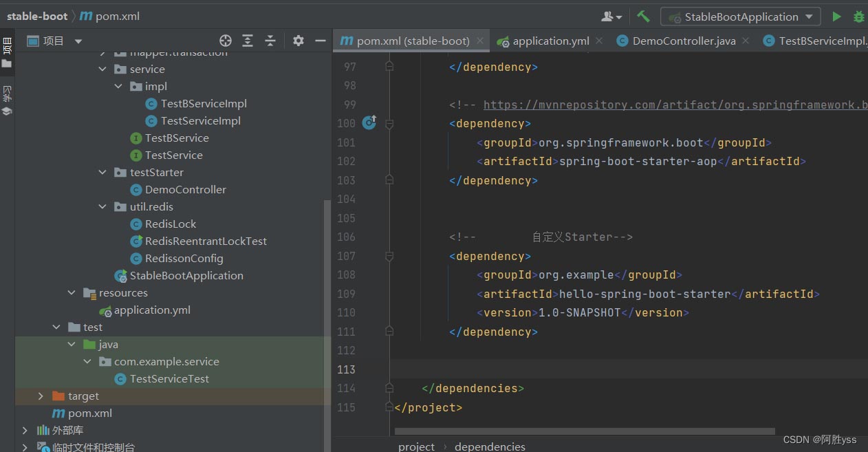Click the collapse all icon in project panel

tap(270, 41)
